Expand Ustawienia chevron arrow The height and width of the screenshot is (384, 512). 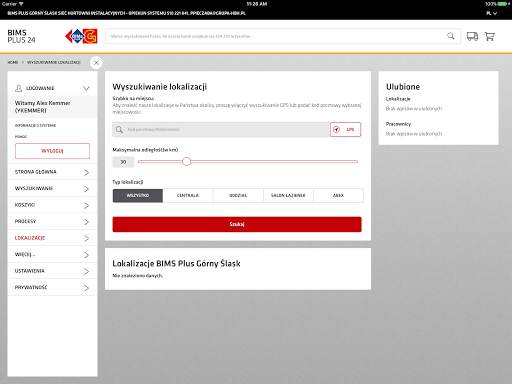point(86,271)
